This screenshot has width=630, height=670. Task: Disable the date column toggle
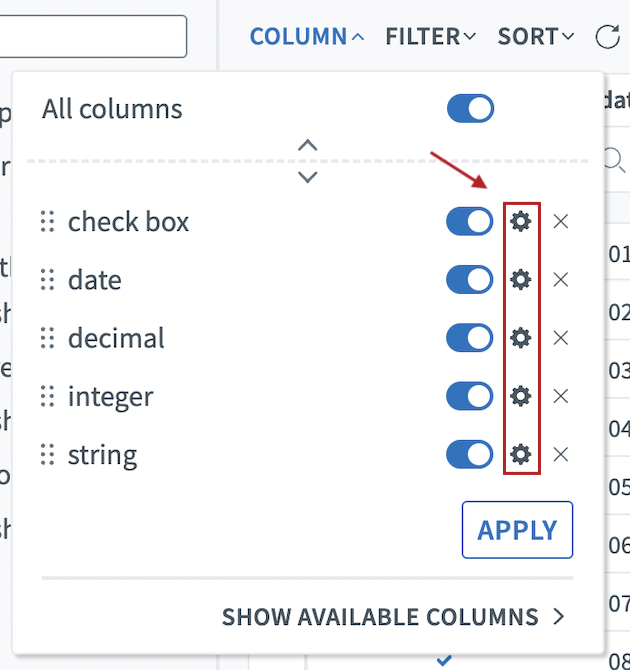coord(470,280)
